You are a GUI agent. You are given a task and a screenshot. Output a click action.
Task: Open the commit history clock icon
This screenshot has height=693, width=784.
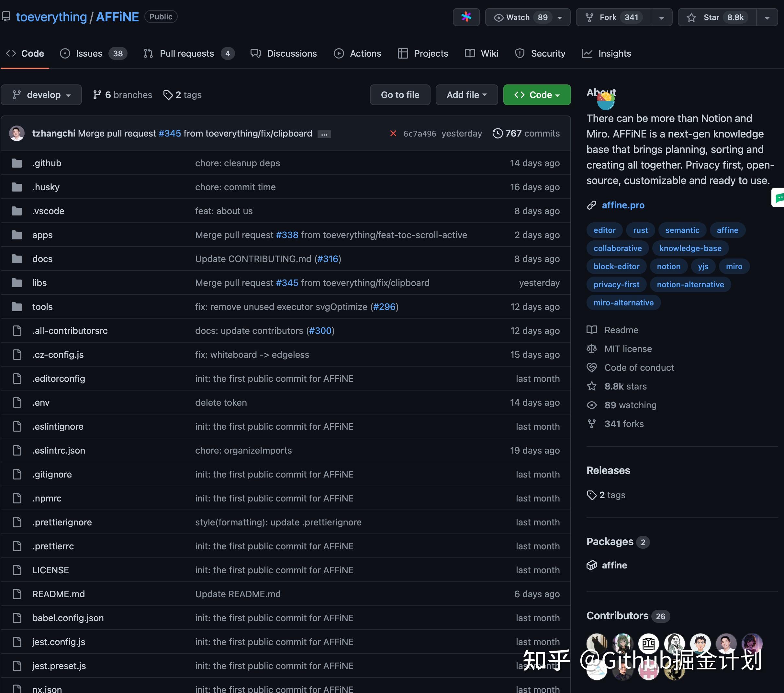coord(498,133)
